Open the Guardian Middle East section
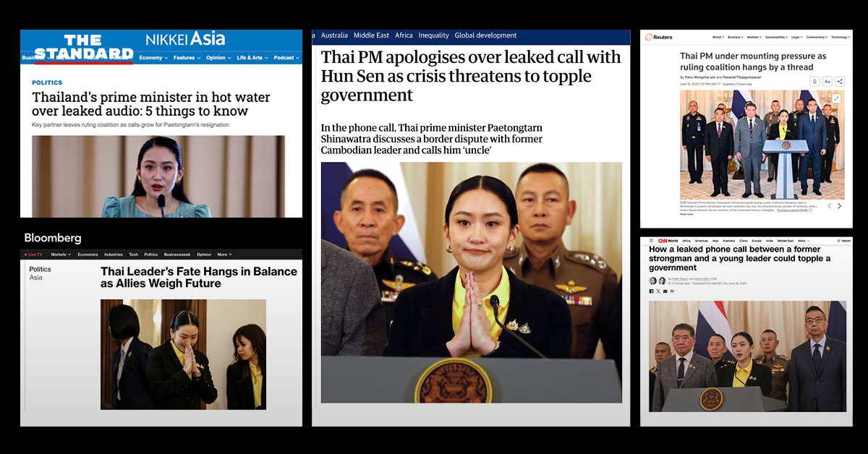The width and height of the screenshot is (868, 454). [x=370, y=35]
